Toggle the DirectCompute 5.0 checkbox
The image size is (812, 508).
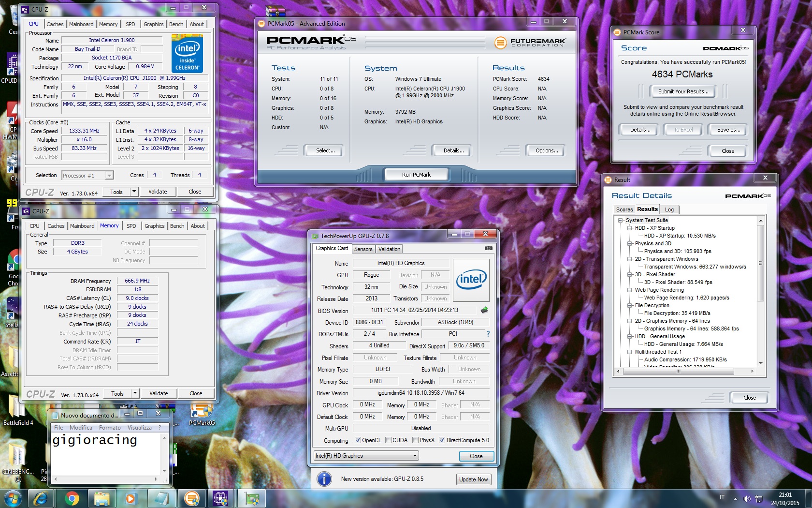coord(442,440)
